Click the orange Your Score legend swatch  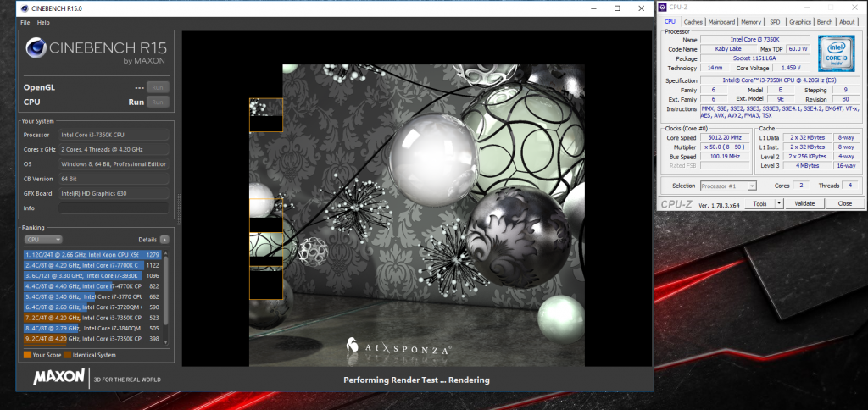(x=27, y=355)
